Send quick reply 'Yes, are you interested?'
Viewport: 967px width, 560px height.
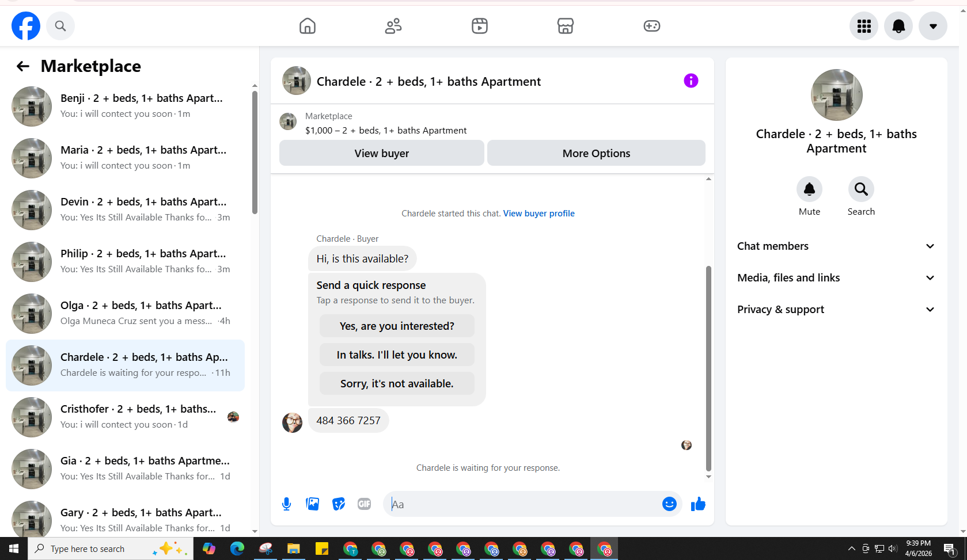(x=397, y=326)
